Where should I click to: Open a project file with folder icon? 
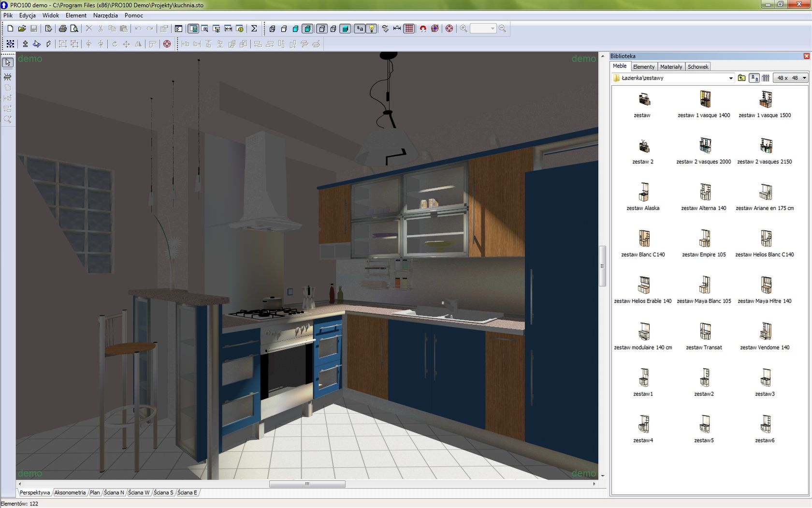click(22, 29)
